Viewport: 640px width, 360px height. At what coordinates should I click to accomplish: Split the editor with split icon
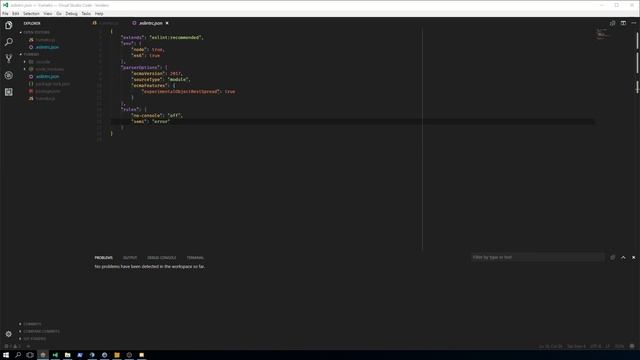coord(623,23)
